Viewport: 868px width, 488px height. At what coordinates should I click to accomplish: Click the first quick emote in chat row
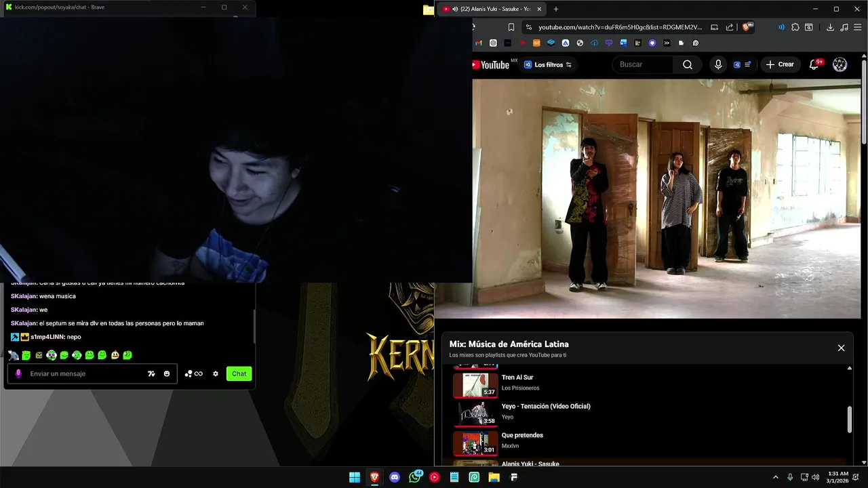[x=14, y=355]
